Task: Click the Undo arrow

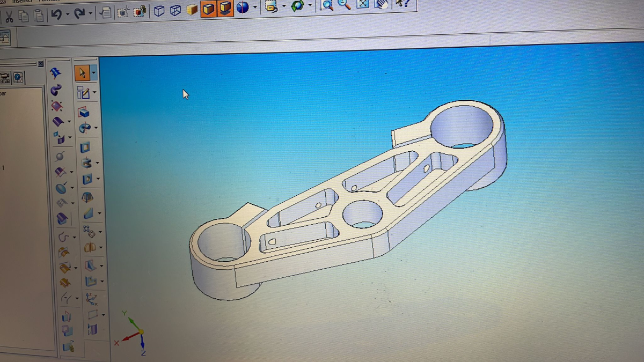Action: pyautogui.click(x=56, y=14)
